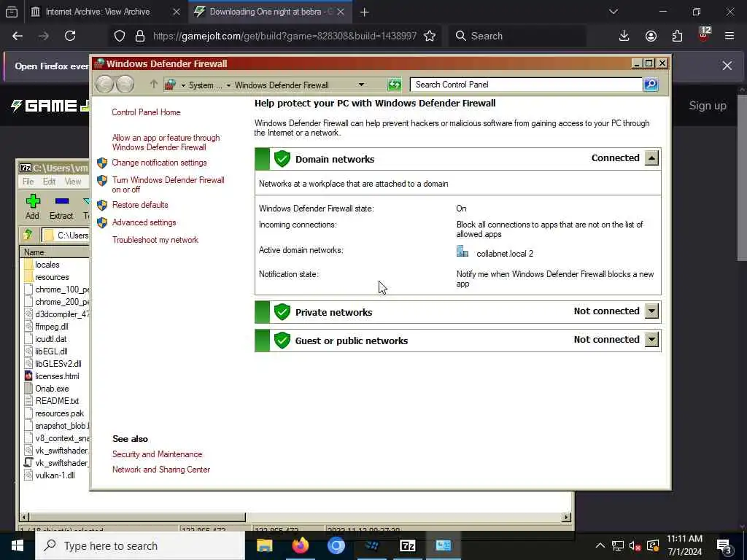The width and height of the screenshot is (747, 560).
Task: Refresh the Windows Defender Firewall page
Action: click(x=395, y=85)
